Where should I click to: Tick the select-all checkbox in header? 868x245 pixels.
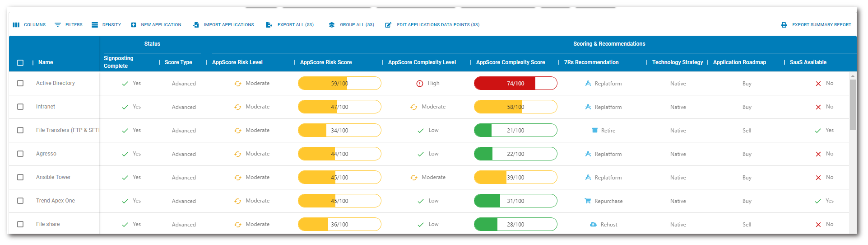20,63
